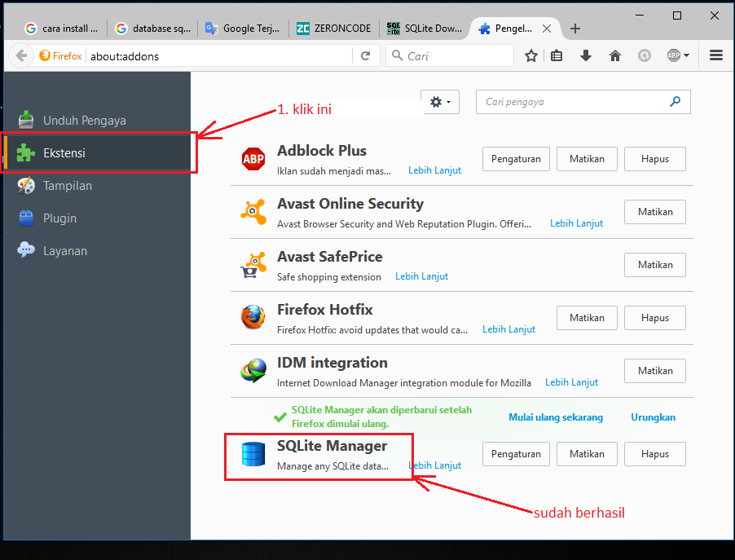Click the Plugin sidebar icon

(x=27, y=218)
